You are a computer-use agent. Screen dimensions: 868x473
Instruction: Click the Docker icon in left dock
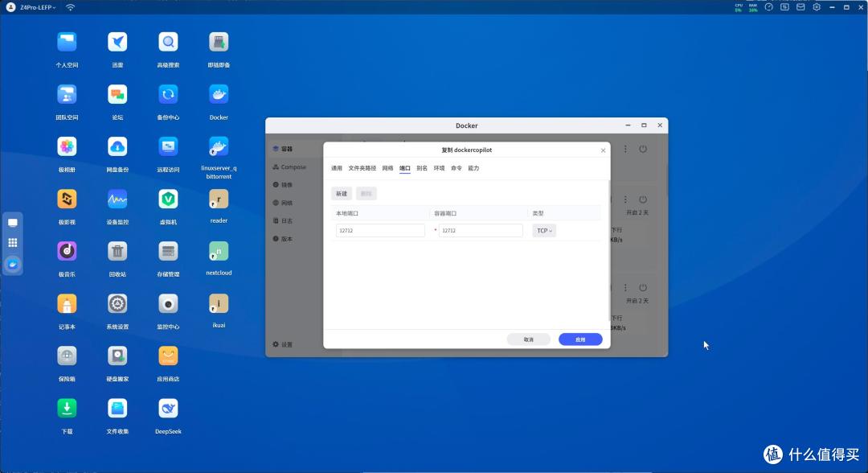13,264
